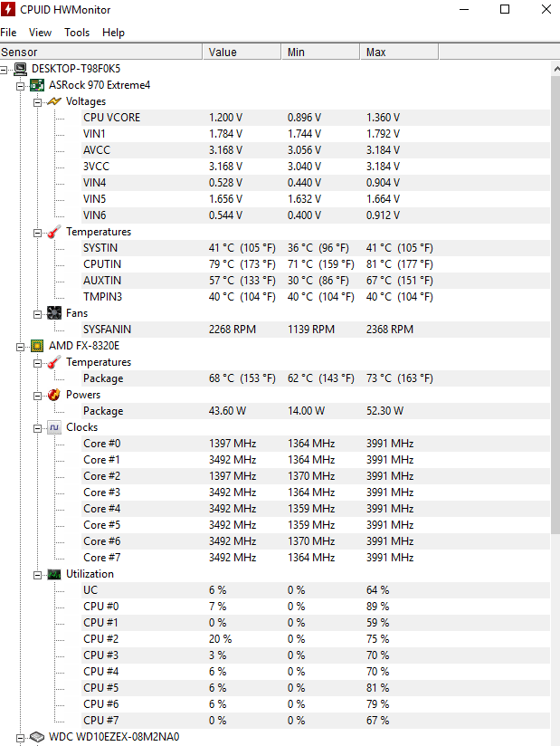The image size is (560, 746).
Task: Click the AMD FX-8320E processor chip icon
Action: 37,346
